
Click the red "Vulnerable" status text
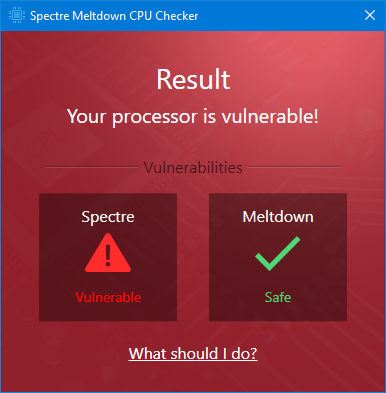(108, 297)
